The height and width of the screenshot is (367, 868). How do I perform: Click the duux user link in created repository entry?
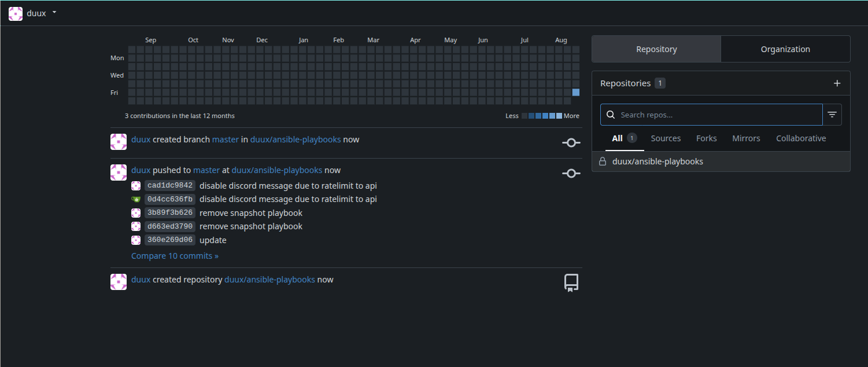click(141, 280)
